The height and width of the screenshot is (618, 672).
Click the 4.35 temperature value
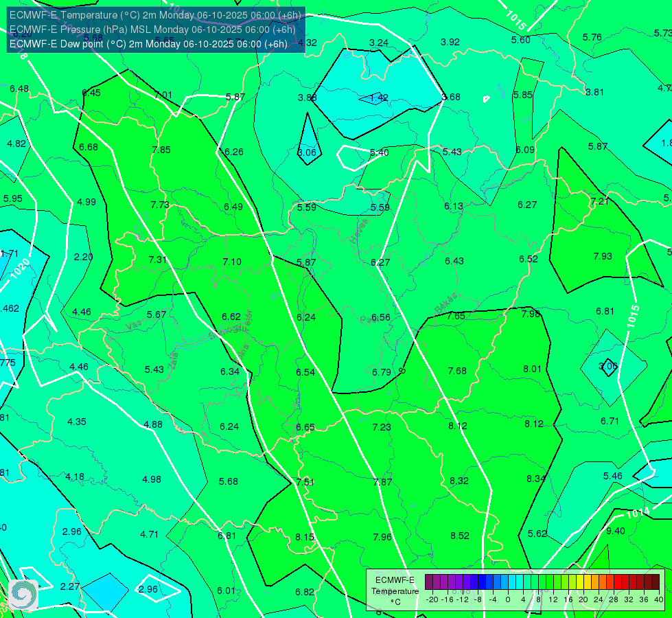pyautogui.click(x=77, y=422)
